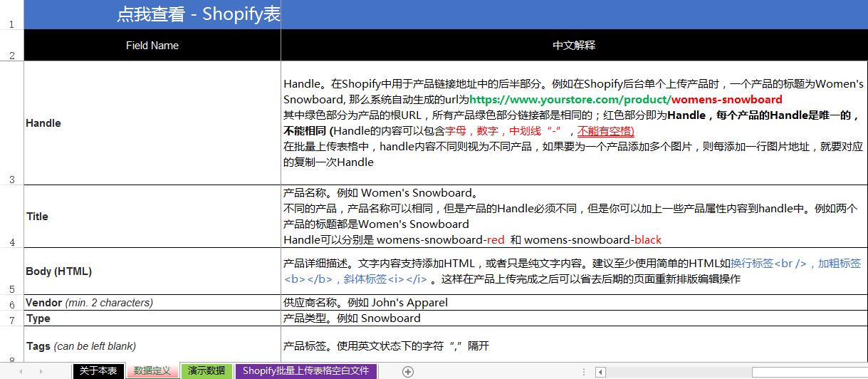Open the 演示数据 sheet tab
Viewport: 868px width, 379px height.
(x=206, y=371)
